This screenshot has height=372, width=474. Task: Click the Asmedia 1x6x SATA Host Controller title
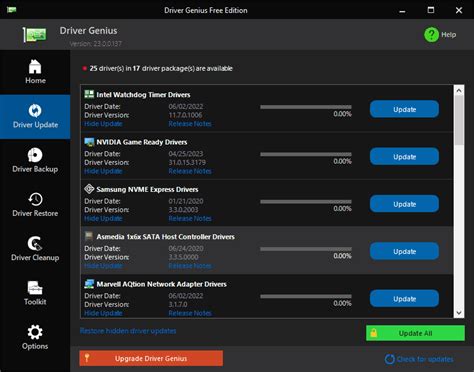(x=165, y=237)
